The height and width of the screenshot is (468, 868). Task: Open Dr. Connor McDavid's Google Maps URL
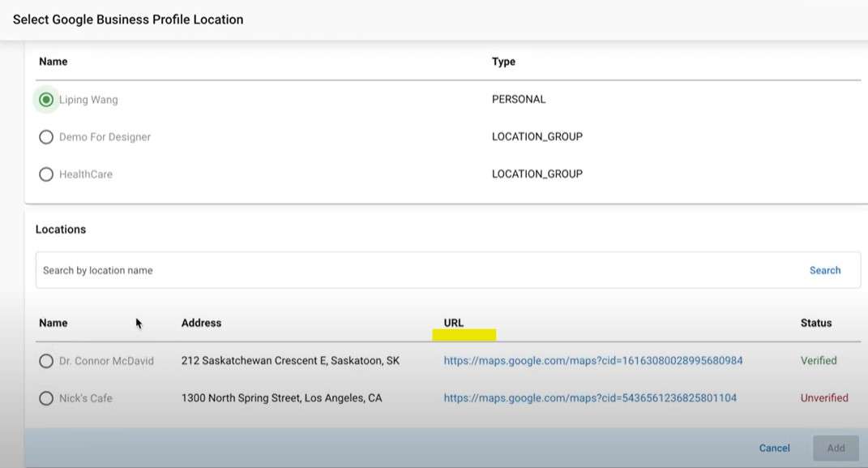[x=593, y=361]
